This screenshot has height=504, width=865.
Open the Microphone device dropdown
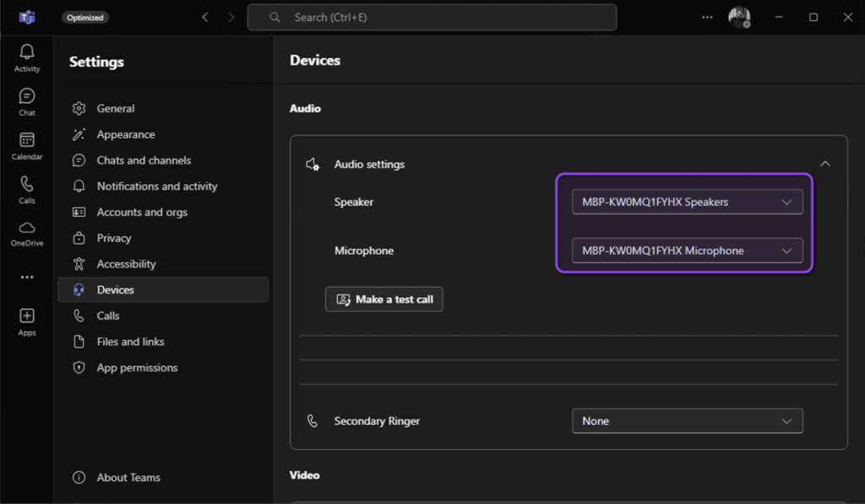point(687,251)
